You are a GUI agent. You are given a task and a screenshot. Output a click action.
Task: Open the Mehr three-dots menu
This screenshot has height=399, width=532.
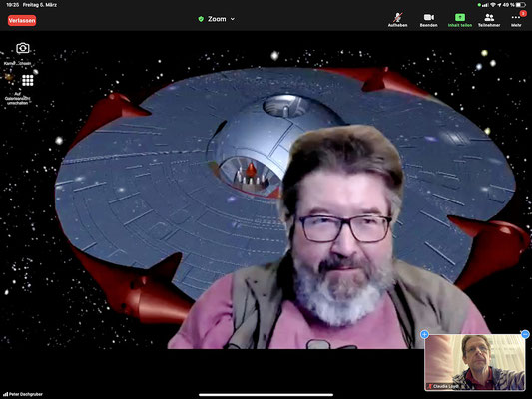(516, 18)
